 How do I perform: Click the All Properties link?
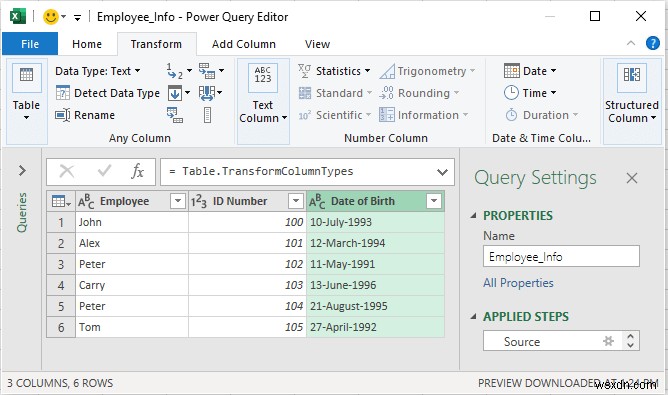pos(518,283)
